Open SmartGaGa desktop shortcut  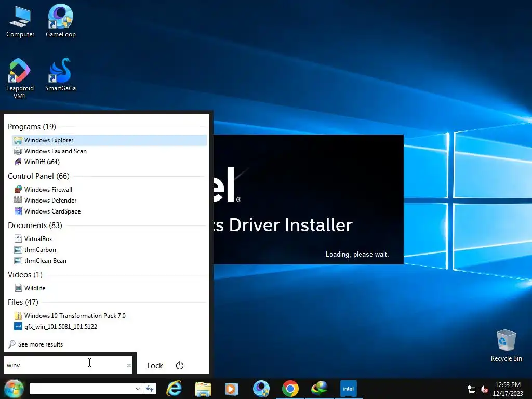click(60, 75)
